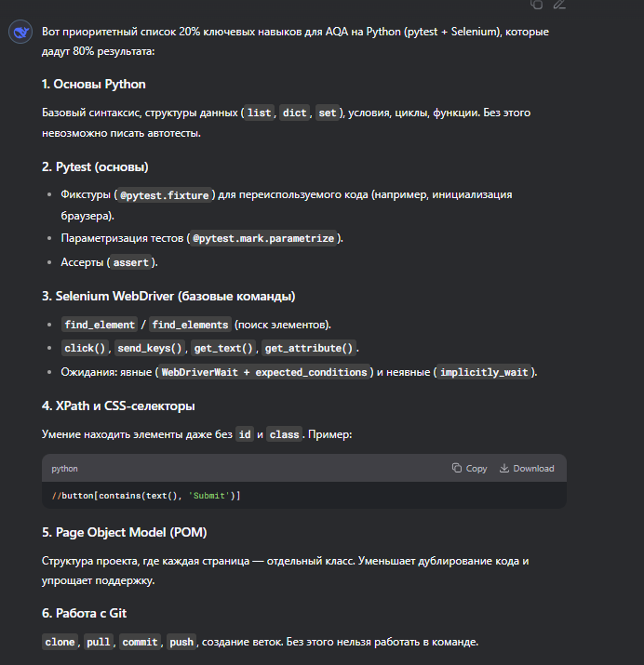Click the XPath button contains code line

146,496
